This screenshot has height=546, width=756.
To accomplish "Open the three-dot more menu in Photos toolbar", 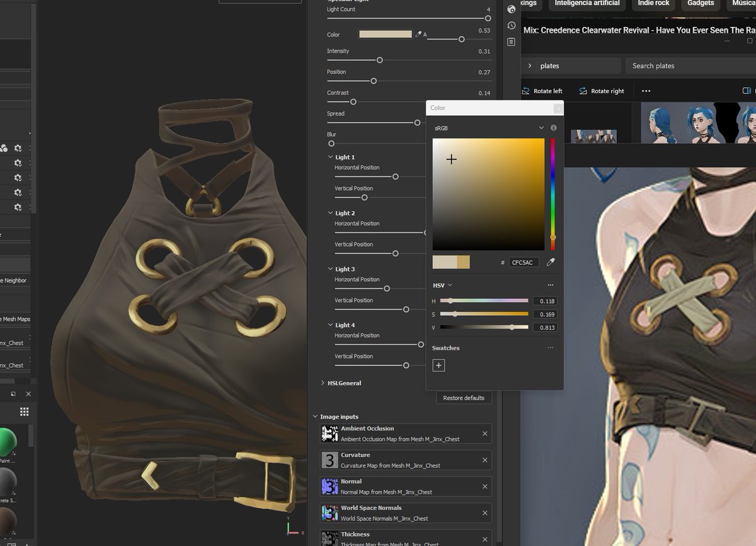I will pyautogui.click(x=646, y=91).
